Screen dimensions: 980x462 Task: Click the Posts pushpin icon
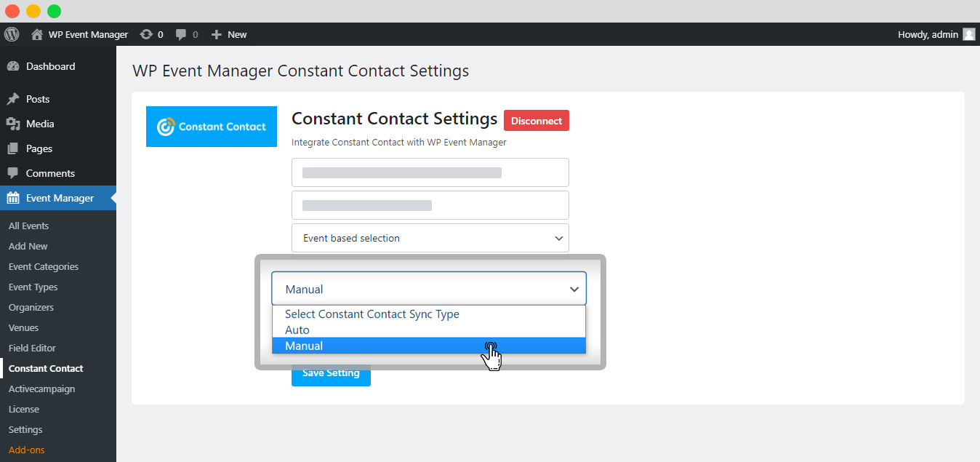[x=13, y=99]
